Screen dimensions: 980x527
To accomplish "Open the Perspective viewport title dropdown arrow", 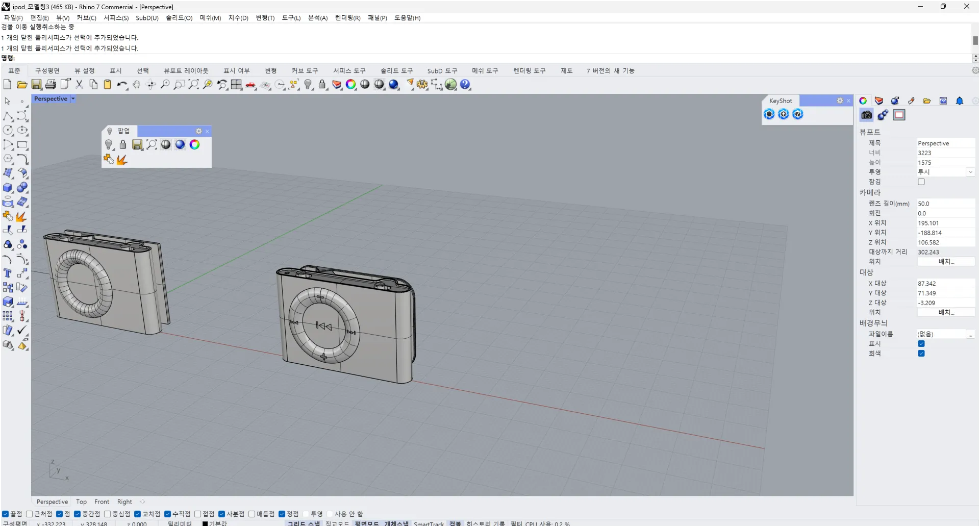I will click(73, 99).
